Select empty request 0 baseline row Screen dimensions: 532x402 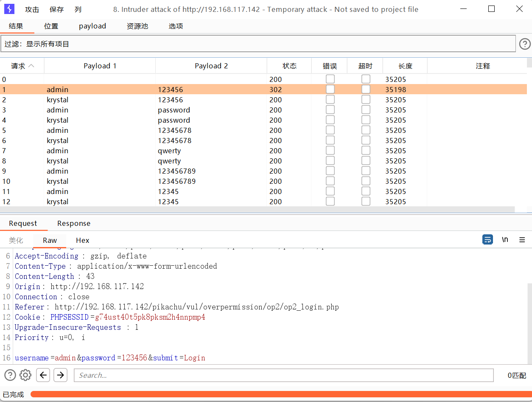[x=263, y=79]
